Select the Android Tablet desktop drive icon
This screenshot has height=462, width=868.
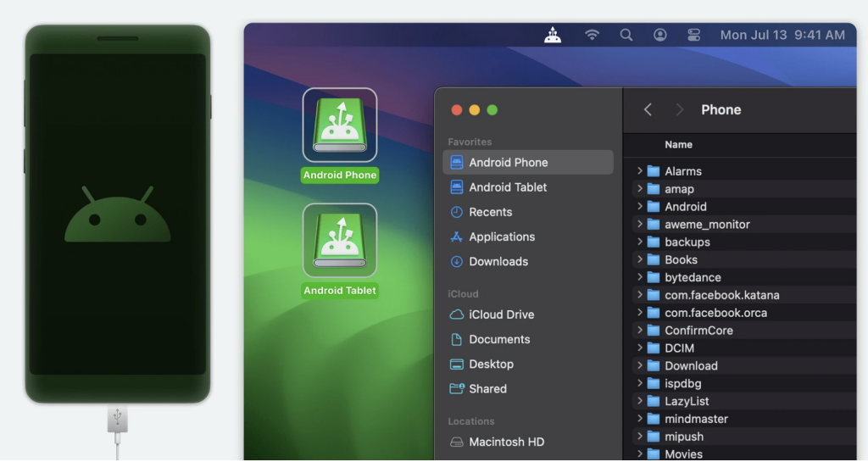click(340, 241)
